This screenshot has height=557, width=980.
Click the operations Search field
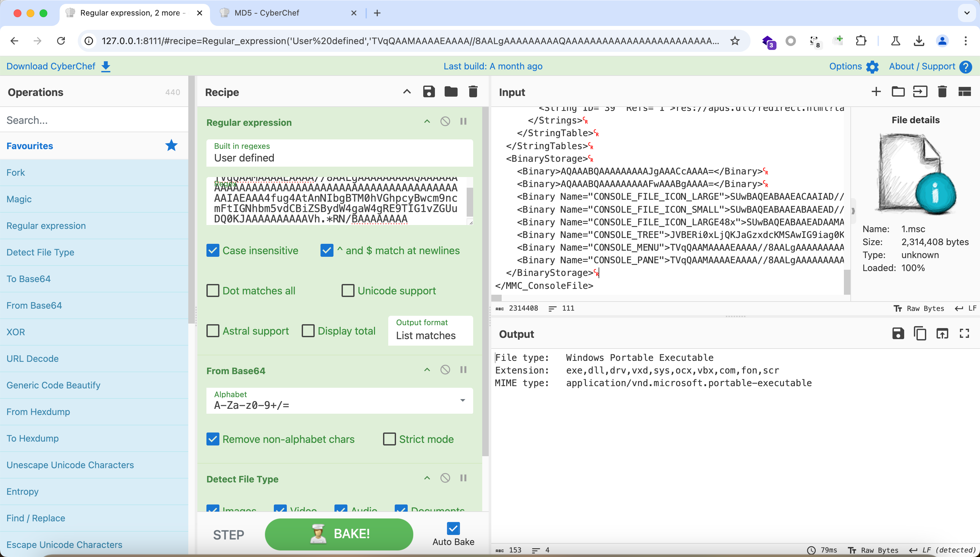pyautogui.click(x=94, y=120)
